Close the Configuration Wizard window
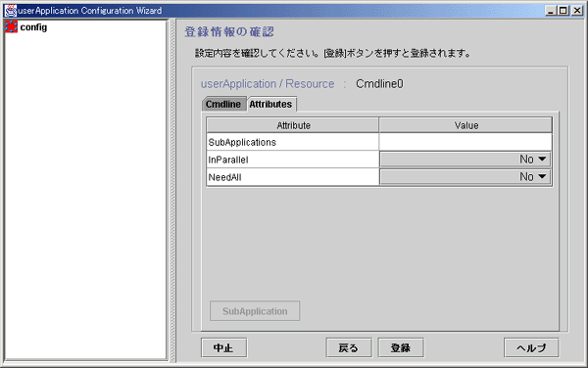Image resolution: width=588 pixels, height=368 pixels. click(577, 11)
